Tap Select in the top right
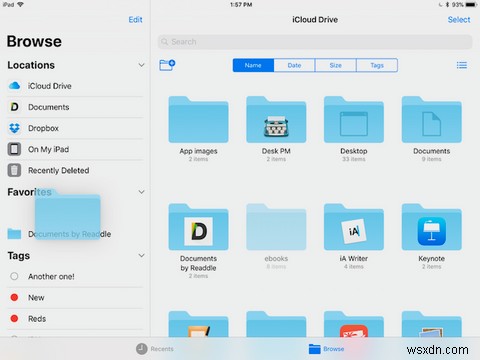The width and height of the screenshot is (480, 360). (459, 20)
